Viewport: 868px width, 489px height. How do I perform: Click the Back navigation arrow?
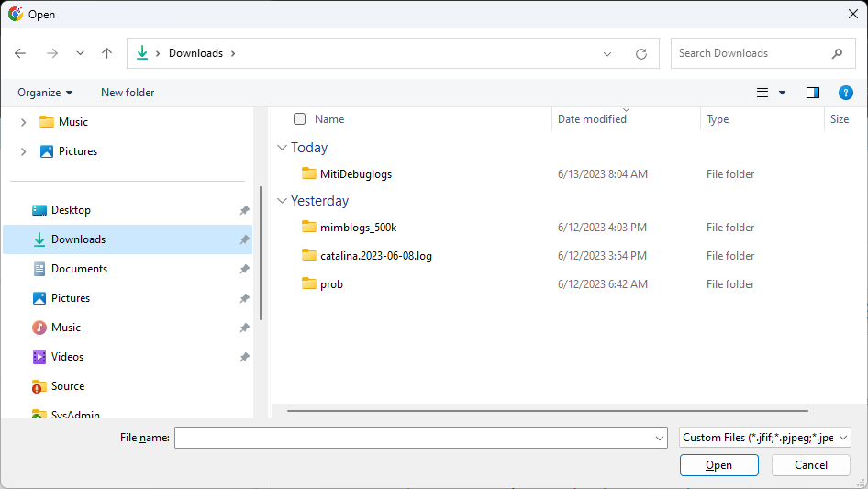click(20, 53)
